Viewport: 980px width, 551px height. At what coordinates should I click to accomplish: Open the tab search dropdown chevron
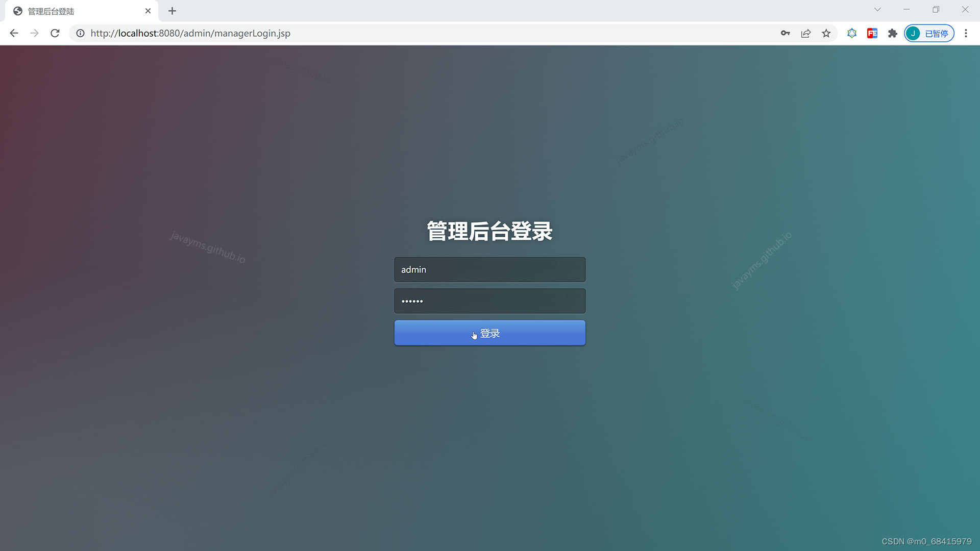tap(877, 9)
